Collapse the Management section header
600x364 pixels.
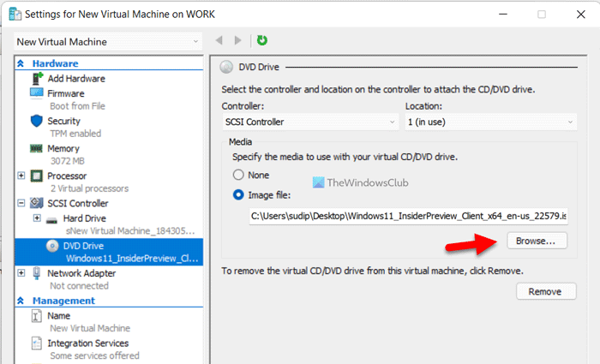pyautogui.click(x=21, y=301)
